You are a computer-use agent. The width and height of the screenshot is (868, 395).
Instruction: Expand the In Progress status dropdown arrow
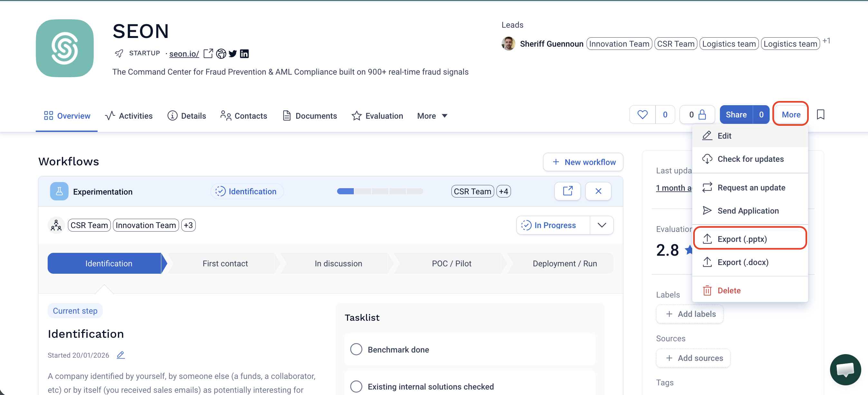tap(601, 225)
